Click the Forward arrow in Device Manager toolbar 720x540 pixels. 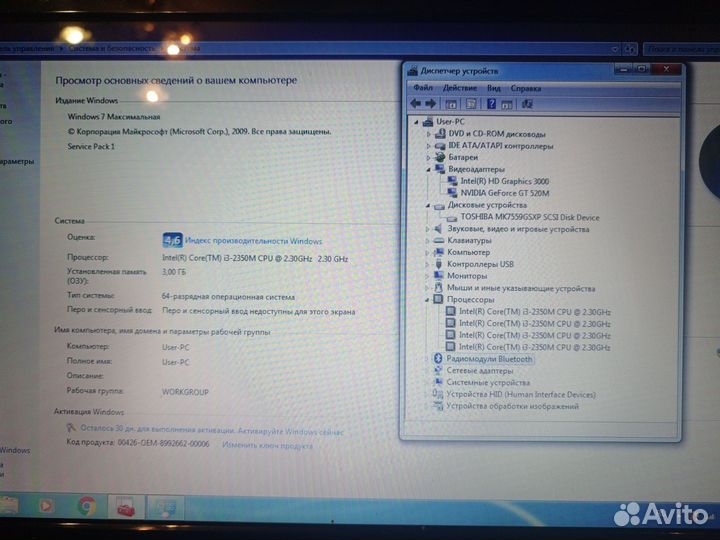(x=430, y=104)
